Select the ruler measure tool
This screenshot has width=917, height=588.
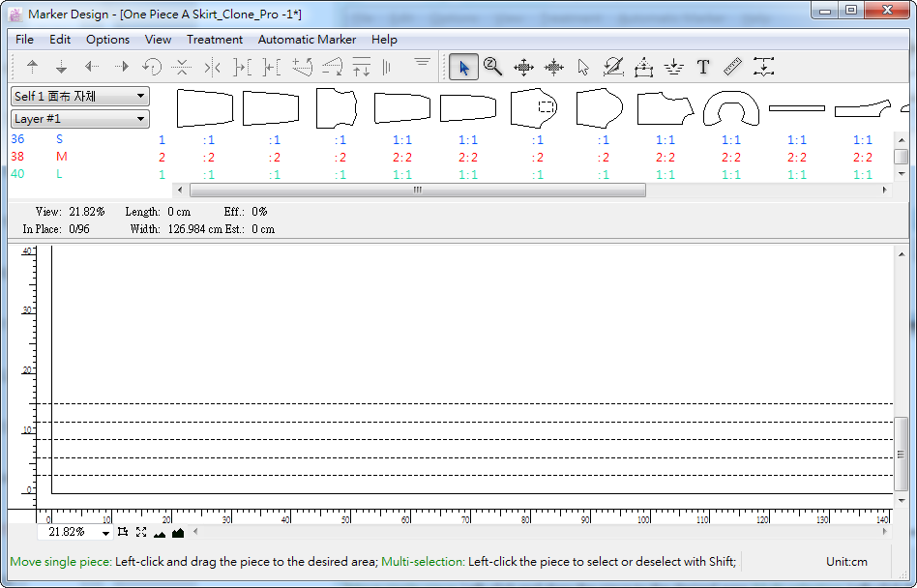click(x=732, y=67)
